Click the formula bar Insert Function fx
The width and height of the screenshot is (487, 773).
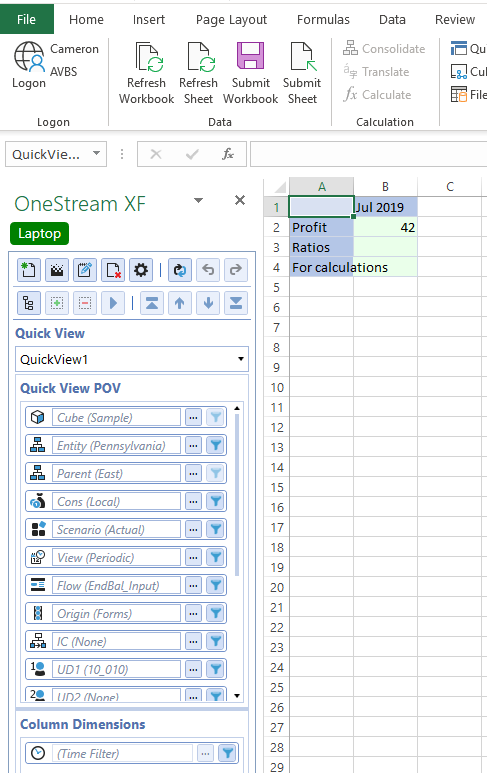point(227,154)
